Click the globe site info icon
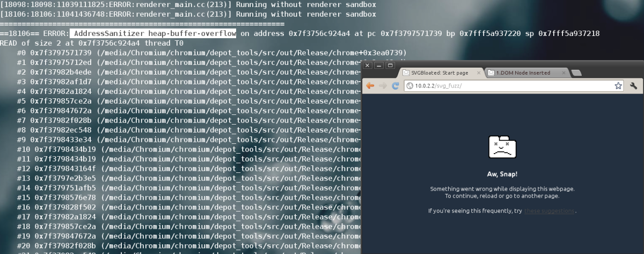This screenshot has width=644, height=254. pyautogui.click(x=409, y=86)
